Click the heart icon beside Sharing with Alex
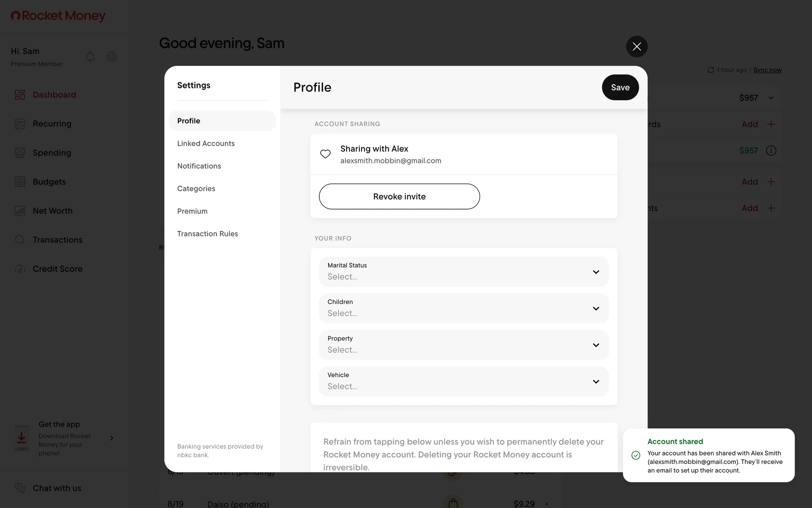This screenshot has width=812, height=508. tap(325, 154)
